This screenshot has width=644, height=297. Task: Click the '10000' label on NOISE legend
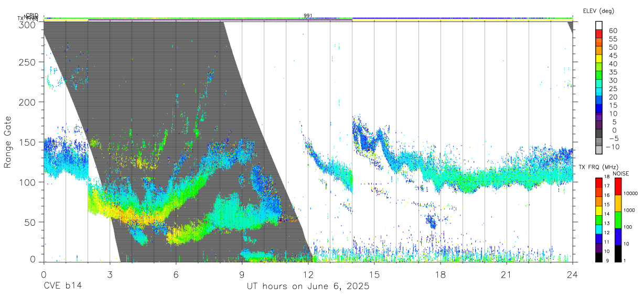[x=630, y=194]
